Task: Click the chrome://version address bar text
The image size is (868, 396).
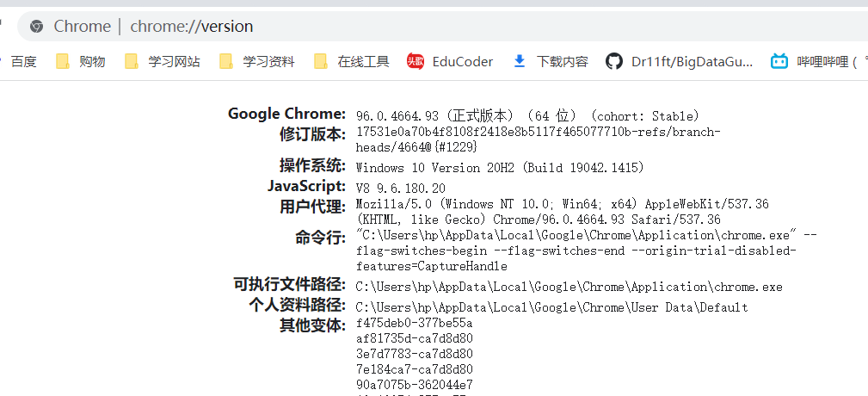Action: [192, 26]
